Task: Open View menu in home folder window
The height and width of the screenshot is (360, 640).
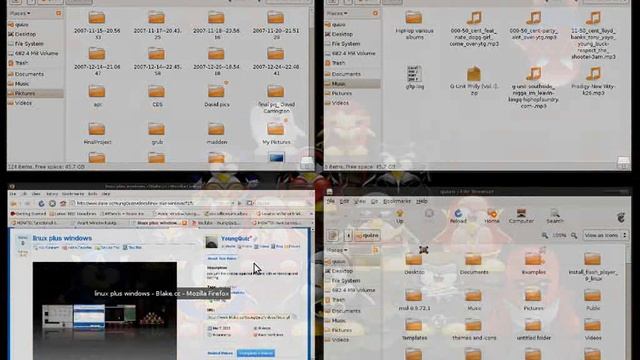Action: pos(360,201)
